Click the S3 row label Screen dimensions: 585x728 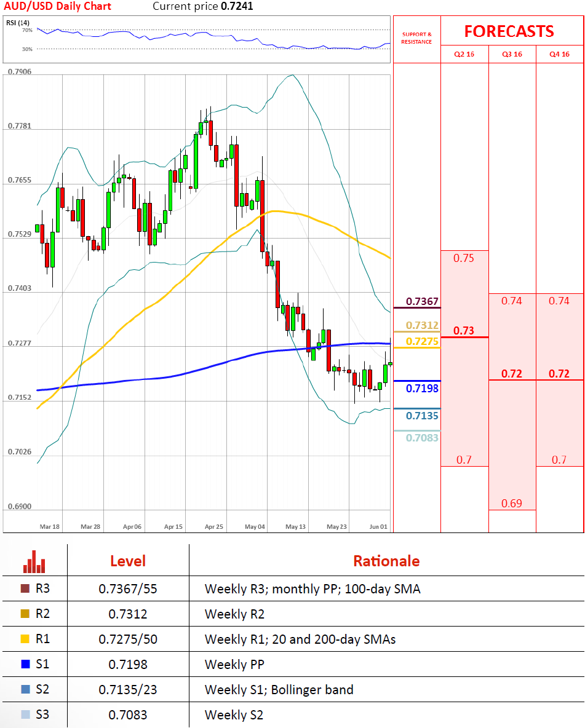pos(42,714)
